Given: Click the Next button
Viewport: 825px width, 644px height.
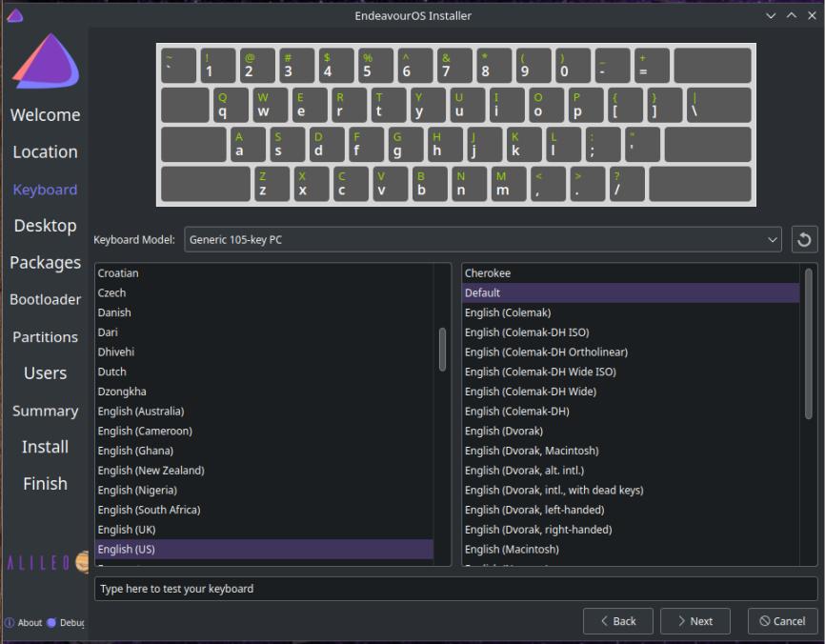Looking at the screenshot, I should pyautogui.click(x=695, y=621).
